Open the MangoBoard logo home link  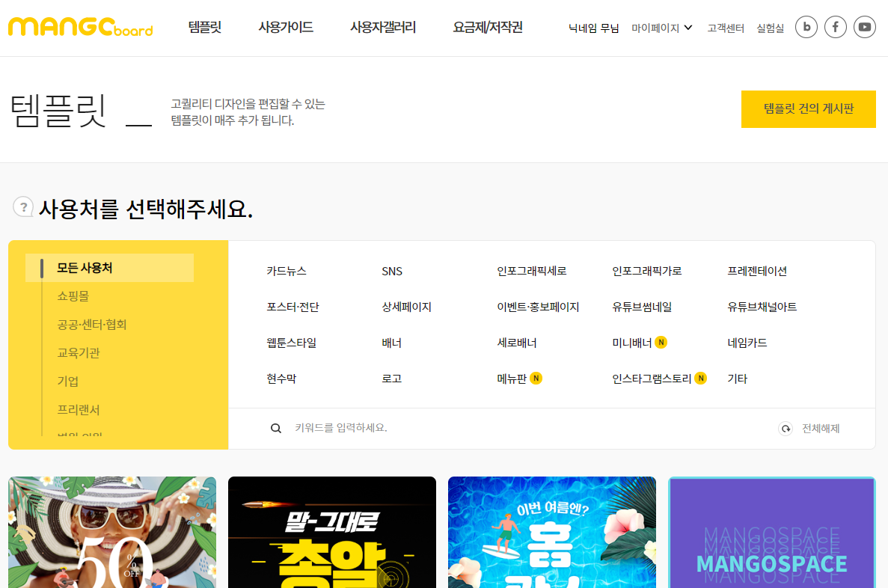point(80,27)
